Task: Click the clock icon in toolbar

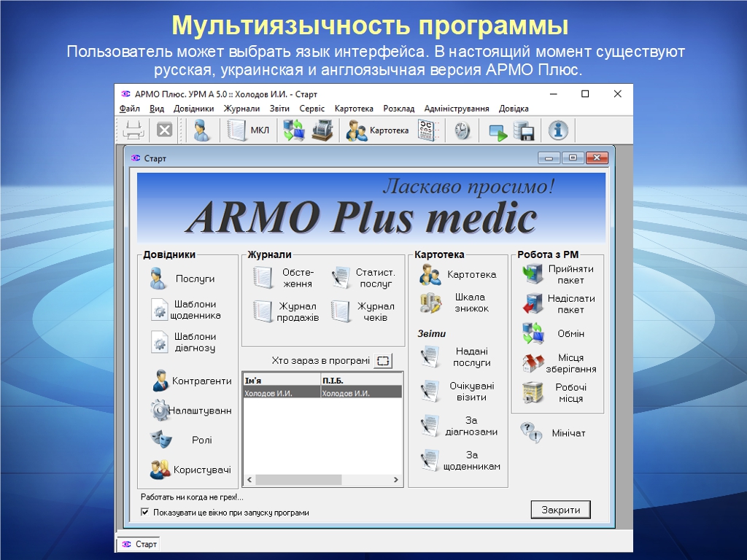Action: (462, 131)
